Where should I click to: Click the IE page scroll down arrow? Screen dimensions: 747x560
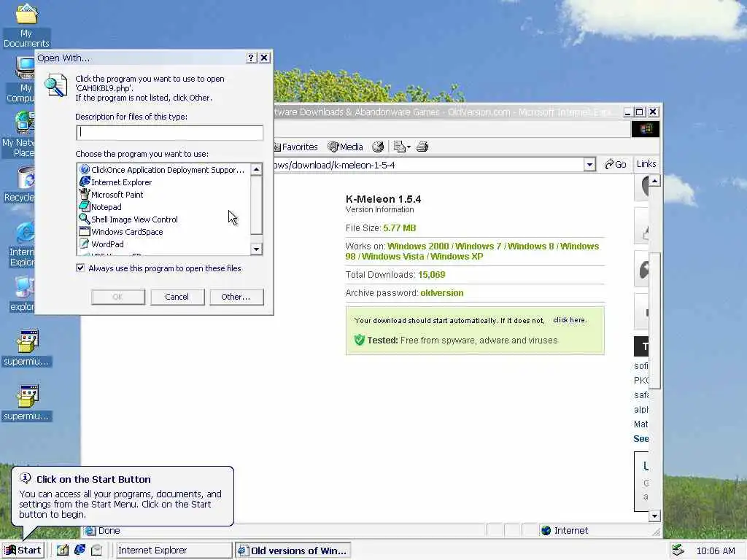(x=654, y=516)
